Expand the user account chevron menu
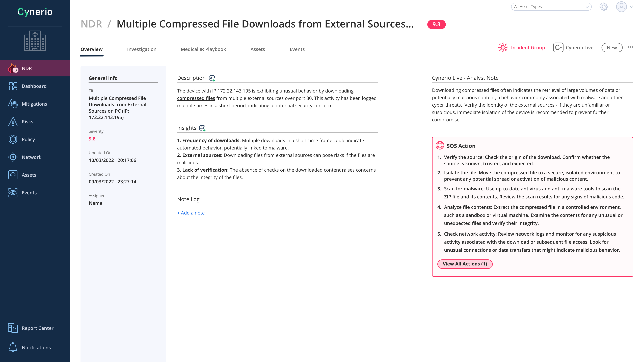This screenshot has width=644, height=362. click(631, 7)
